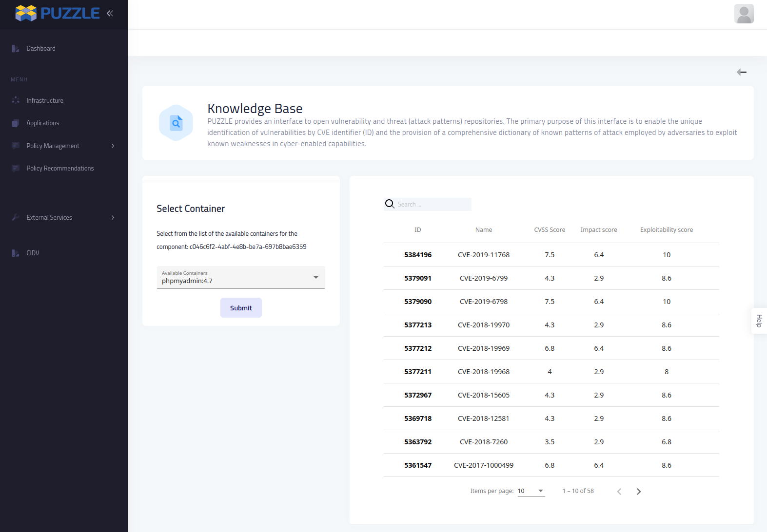Open the Help side tab
Screen dimensions: 767x532
pyautogui.click(x=759, y=321)
